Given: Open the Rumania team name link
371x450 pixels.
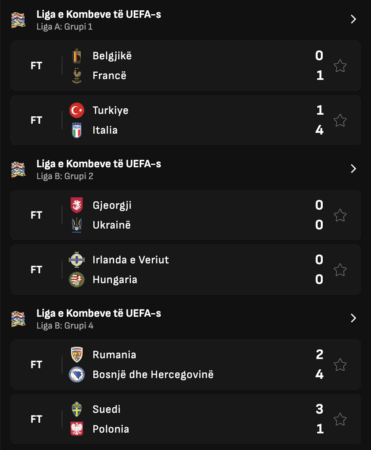Looking at the screenshot, I should point(114,355).
